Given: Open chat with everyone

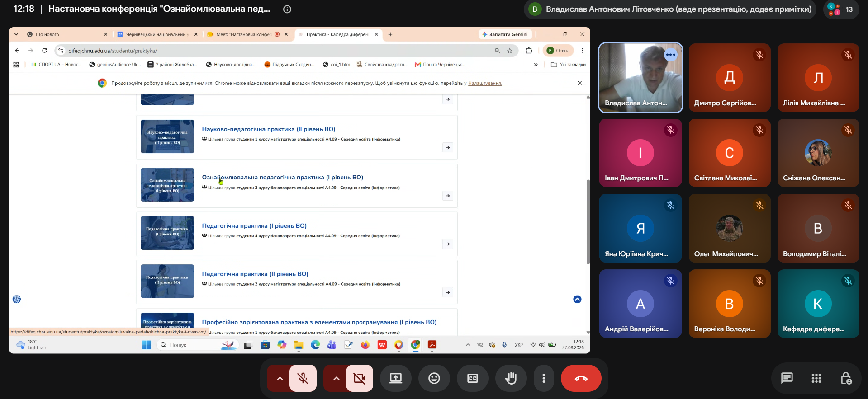Looking at the screenshot, I should click(x=787, y=378).
